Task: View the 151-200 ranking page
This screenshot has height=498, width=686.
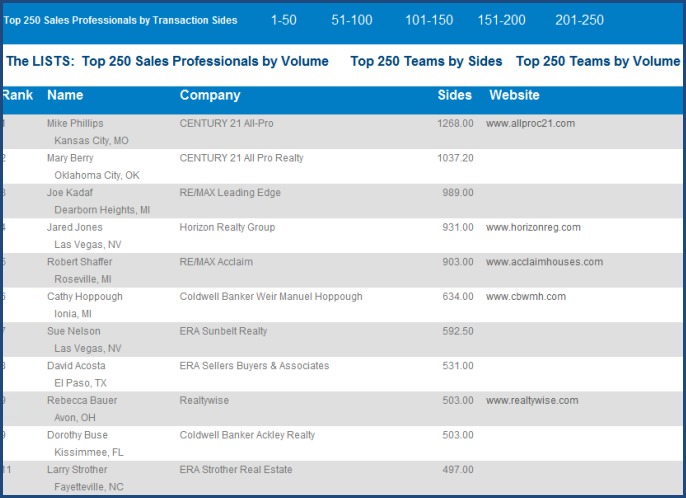Action: coord(501,20)
